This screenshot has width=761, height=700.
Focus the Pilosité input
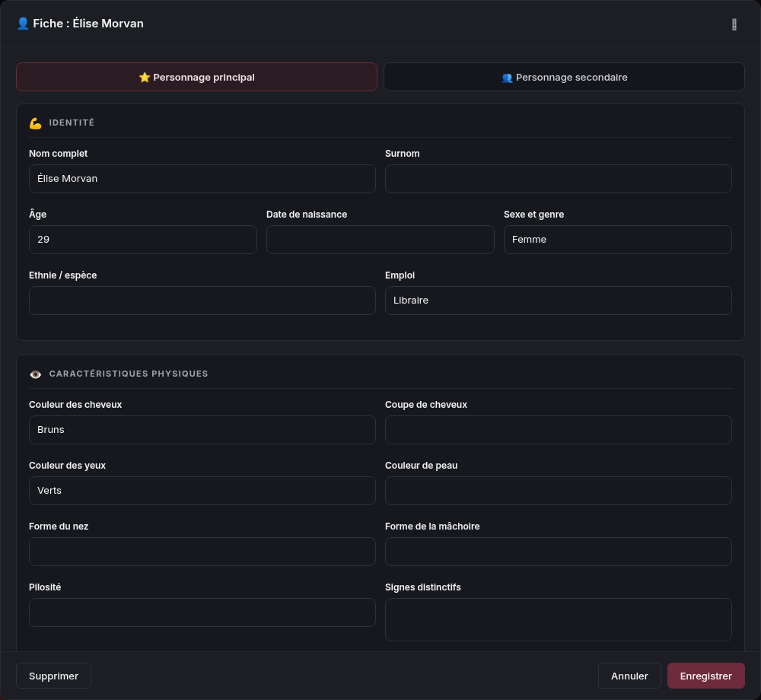click(202, 612)
